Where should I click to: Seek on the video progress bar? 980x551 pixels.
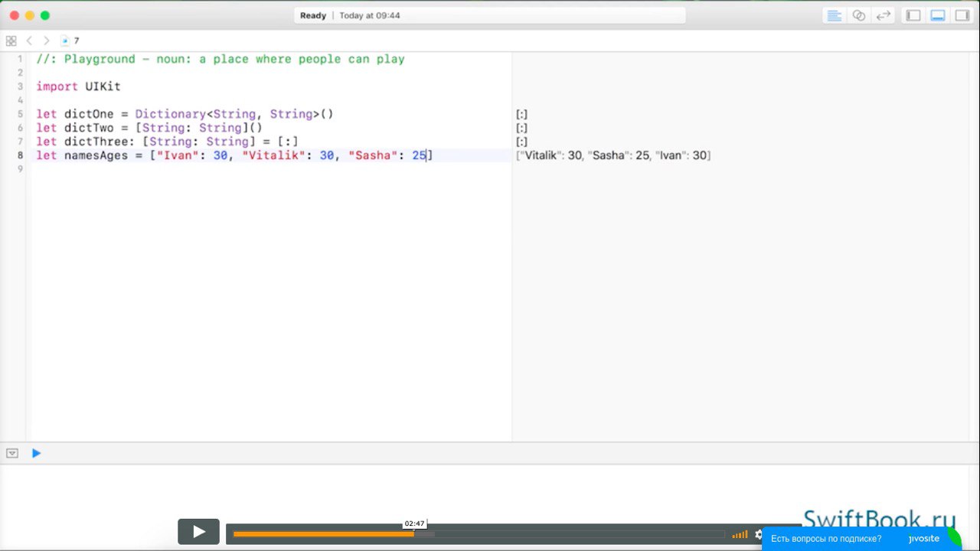coord(479,534)
